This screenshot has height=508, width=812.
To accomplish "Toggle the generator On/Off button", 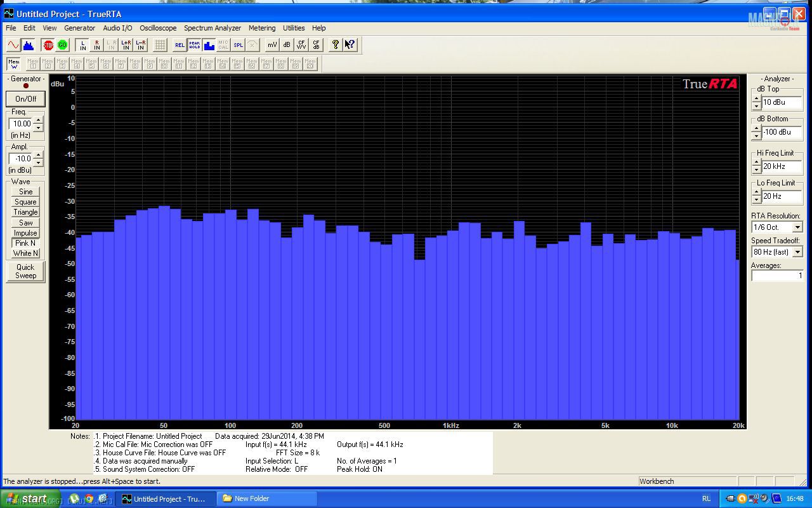I will click(26, 98).
